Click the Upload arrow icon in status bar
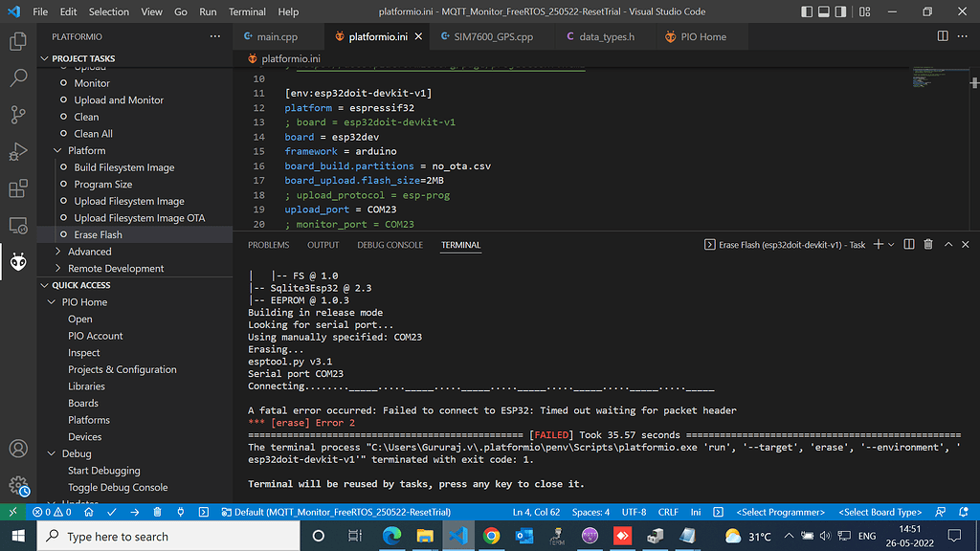 pyautogui.click(x=135, y=512)
